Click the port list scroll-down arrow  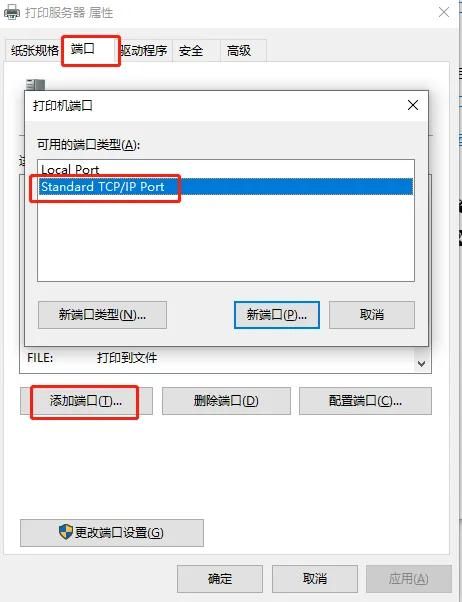click(x=421, y=363)
